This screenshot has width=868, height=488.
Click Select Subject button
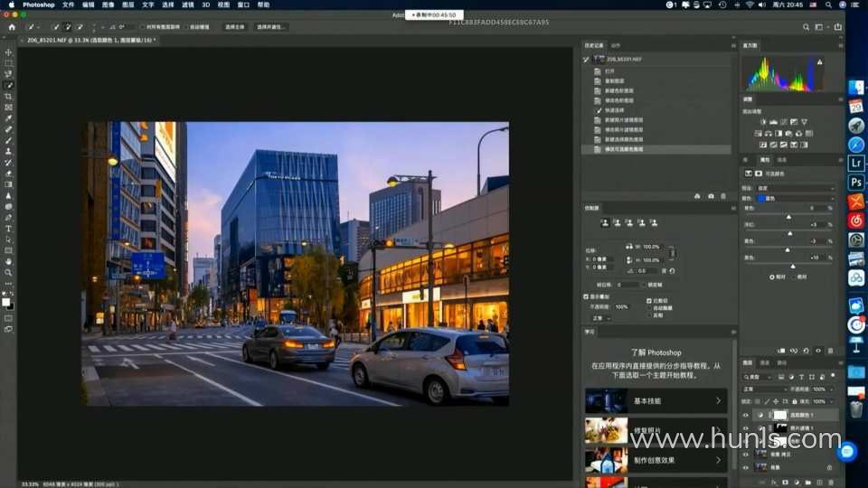pos(235,26)
